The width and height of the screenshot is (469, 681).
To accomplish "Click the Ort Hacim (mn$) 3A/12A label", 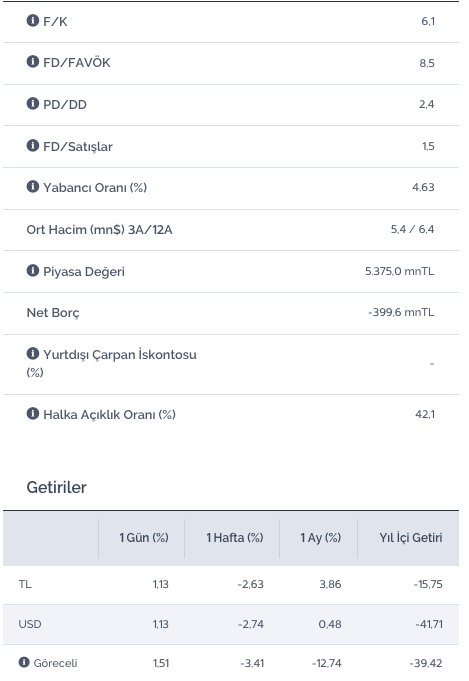I will tap(99, 229).
